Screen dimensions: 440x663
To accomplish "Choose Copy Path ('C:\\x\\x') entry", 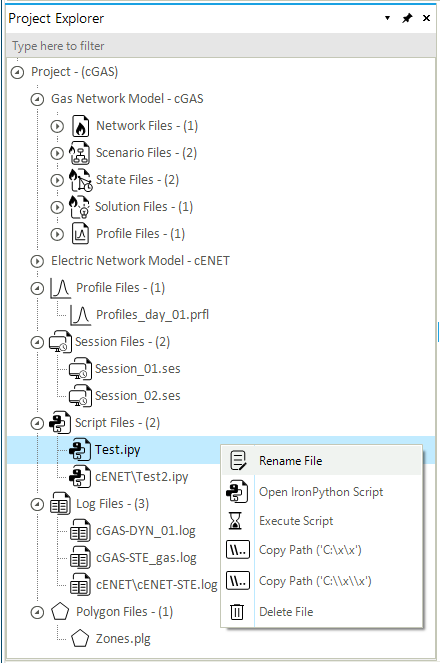I will 321,581.
